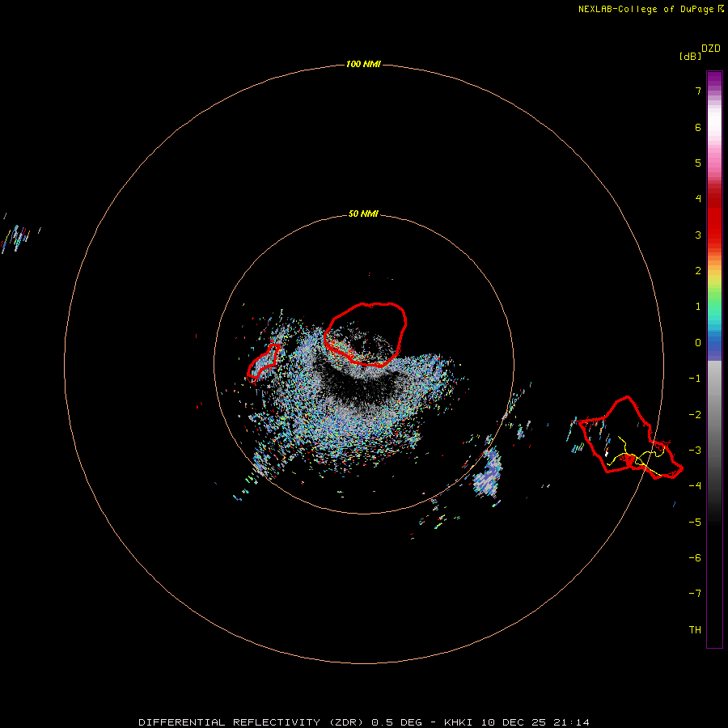Screen dimensions: 728x728
Task: Click the echo streaks cluster at the far west edge
Action: [16, 238]
